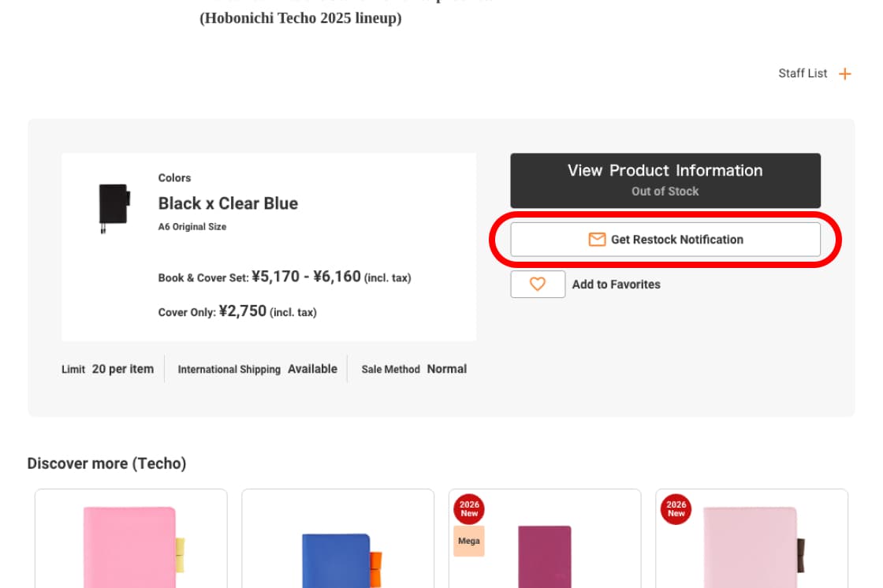The height and width of the screenshot is (588, 883).
Task: Click the orange plus icon beside Staff List
Action: click(x=845, y=74)
